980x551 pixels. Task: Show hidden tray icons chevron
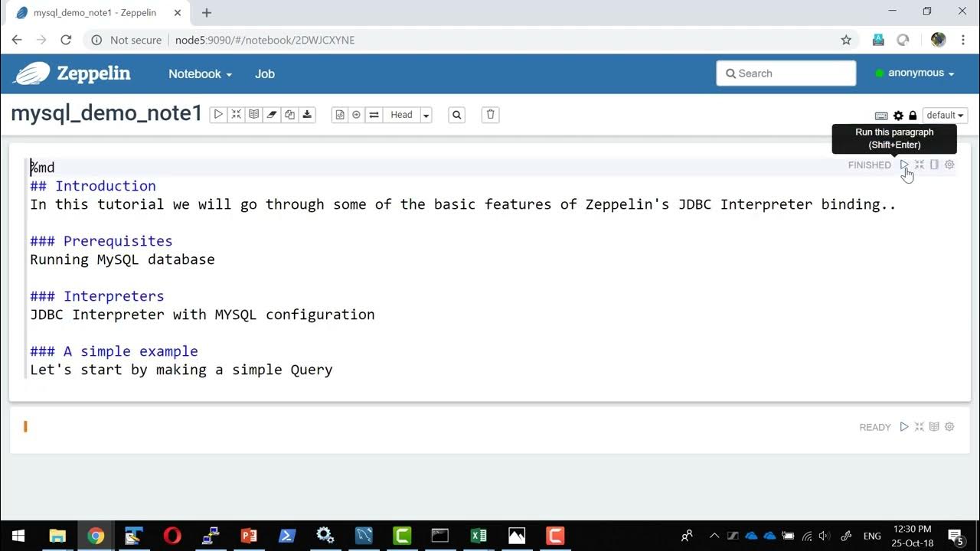point(714,536)
